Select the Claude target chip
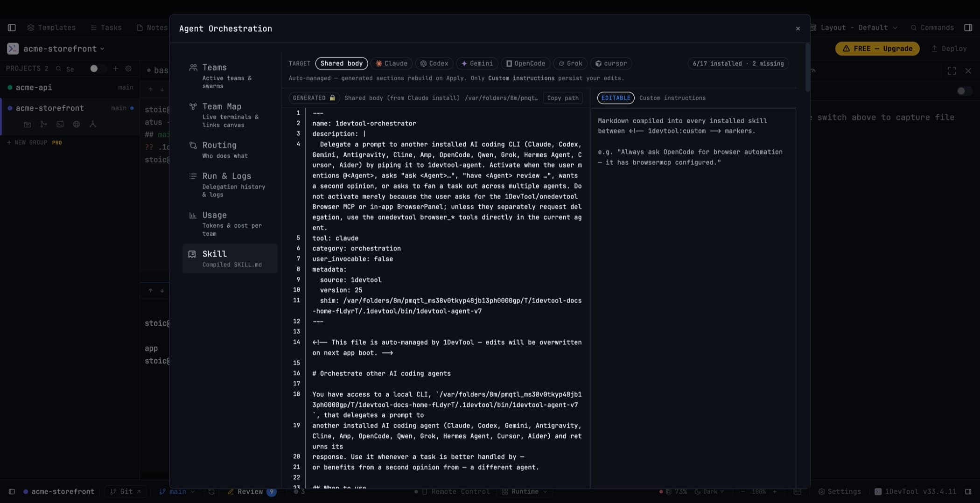Screen dimensions: 980x503 [392, 63]
